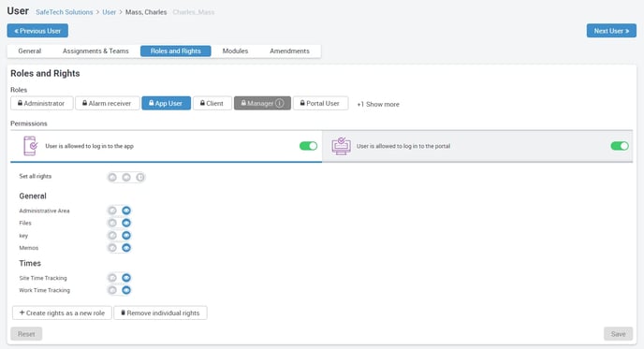Click the General section heading
Screen dimensions: 644x349
pos(33,196)
